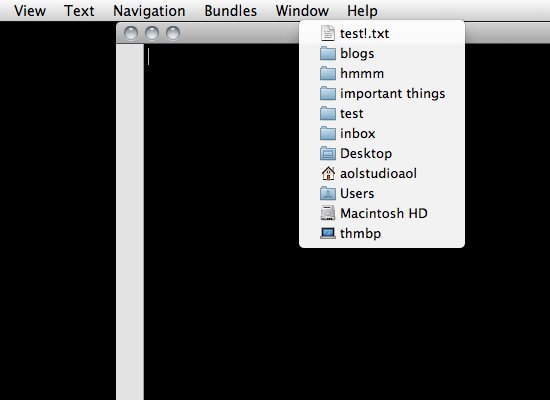Click the test!.txt document icon
The height and width of the screenshot is (400, 550).
click(328, 33)
